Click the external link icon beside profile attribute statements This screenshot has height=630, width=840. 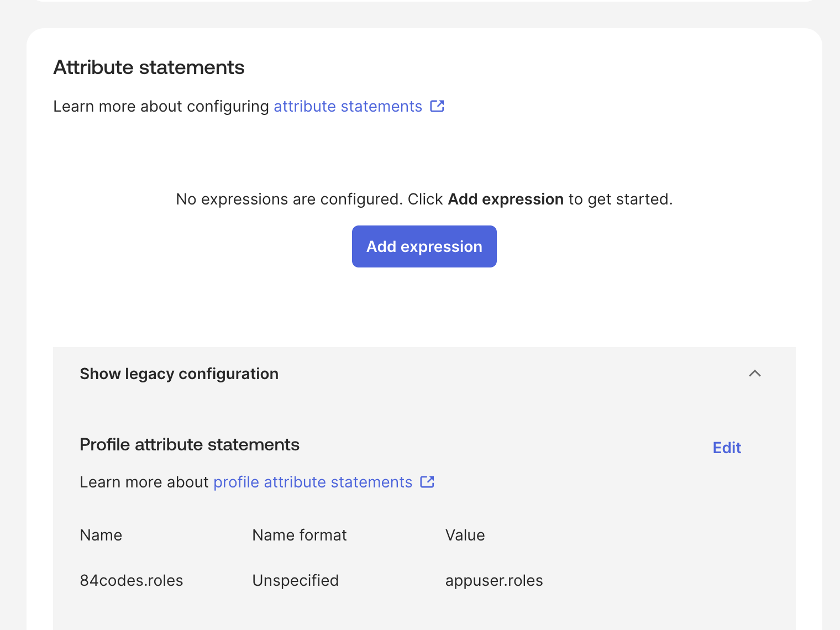coord(427,482)
